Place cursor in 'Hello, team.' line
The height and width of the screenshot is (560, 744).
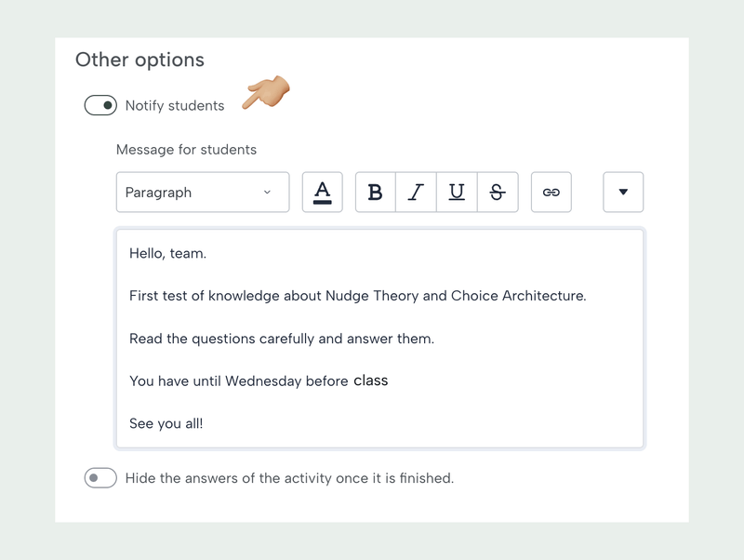[x=168, y=253]
